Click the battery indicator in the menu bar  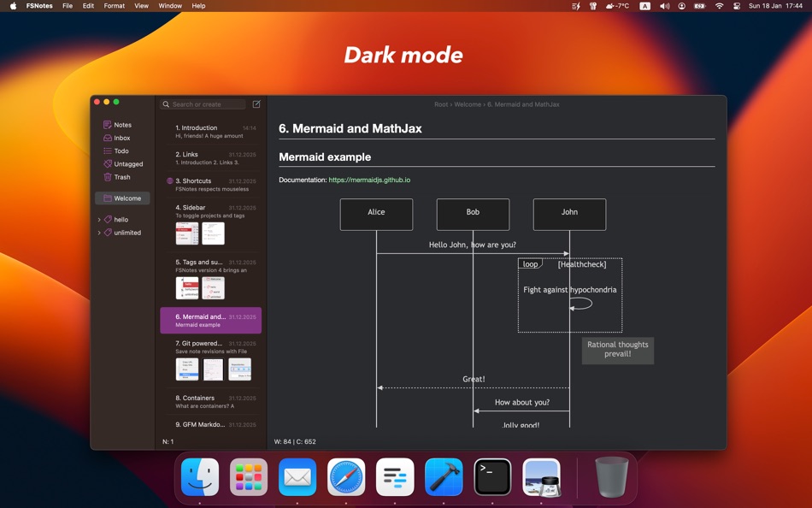[700, 6]
